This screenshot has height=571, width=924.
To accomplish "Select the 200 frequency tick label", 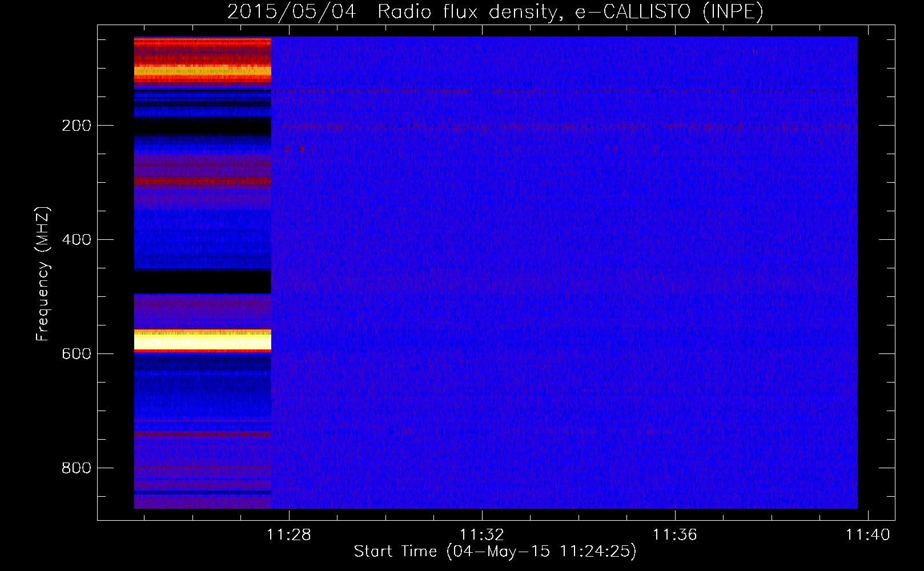I will click(x=77, y=126).
